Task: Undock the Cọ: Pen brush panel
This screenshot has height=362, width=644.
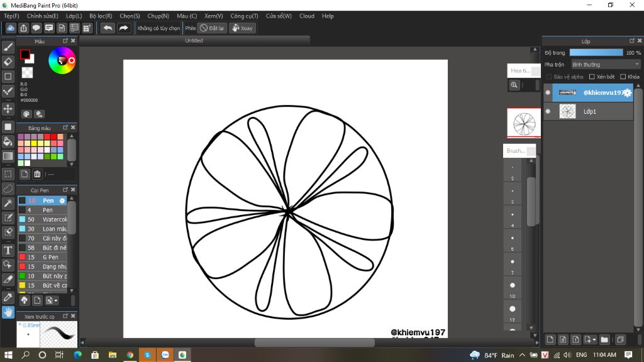Action: 65,190
